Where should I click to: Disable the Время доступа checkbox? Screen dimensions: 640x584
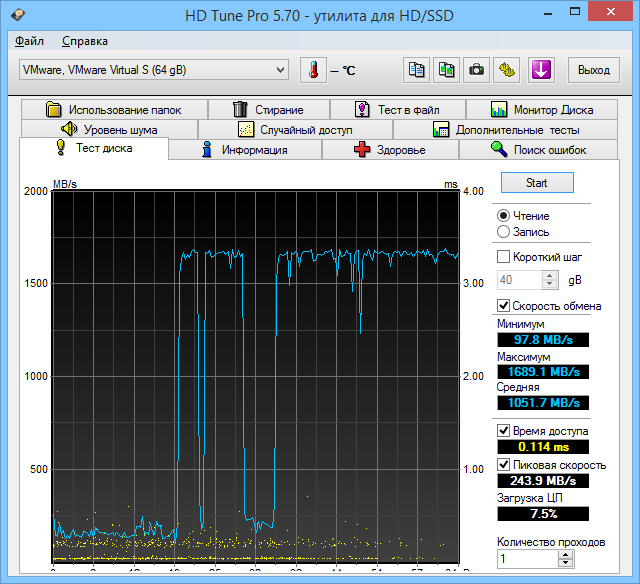[x=504, y=430]
